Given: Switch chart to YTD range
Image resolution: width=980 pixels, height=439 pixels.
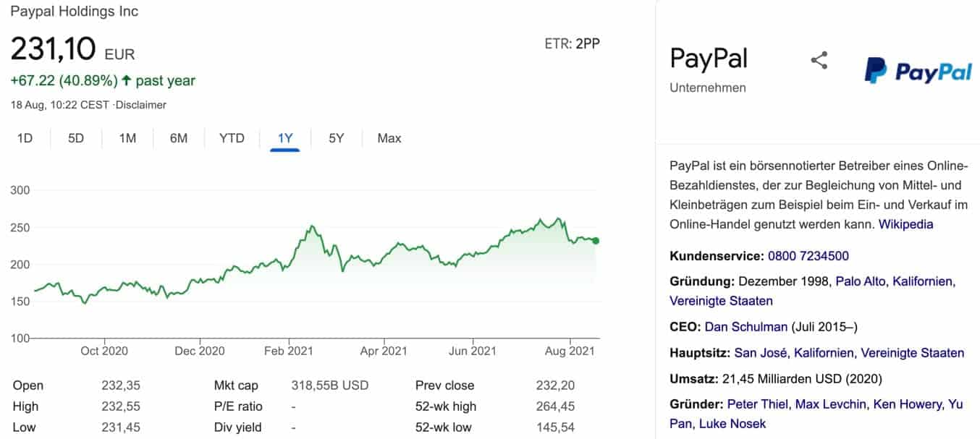Looking at the screenshot, I should click(232, 138).
